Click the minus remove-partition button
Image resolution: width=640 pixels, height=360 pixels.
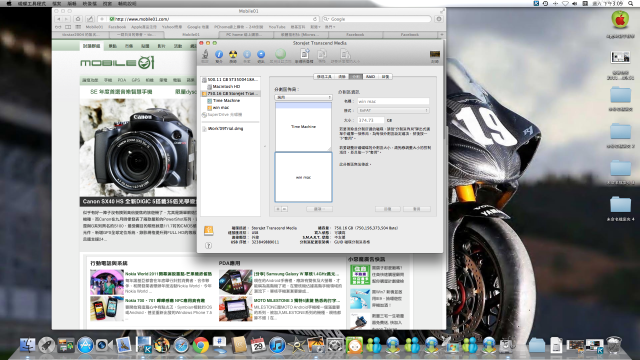pos(284,209)
